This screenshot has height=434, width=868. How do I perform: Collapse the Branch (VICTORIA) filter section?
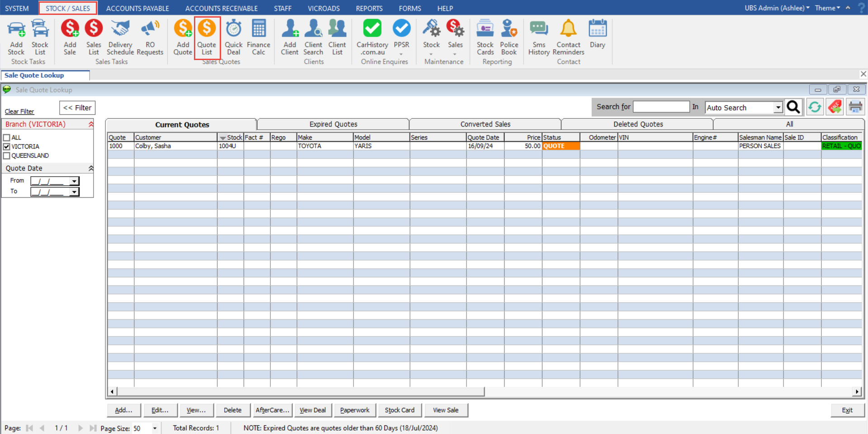point(91,124)
